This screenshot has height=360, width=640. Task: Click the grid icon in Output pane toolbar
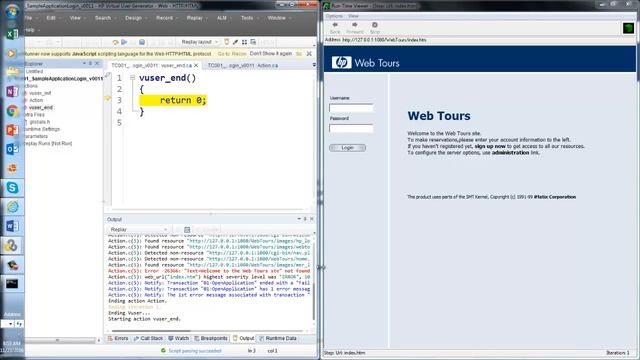[187, 230]
